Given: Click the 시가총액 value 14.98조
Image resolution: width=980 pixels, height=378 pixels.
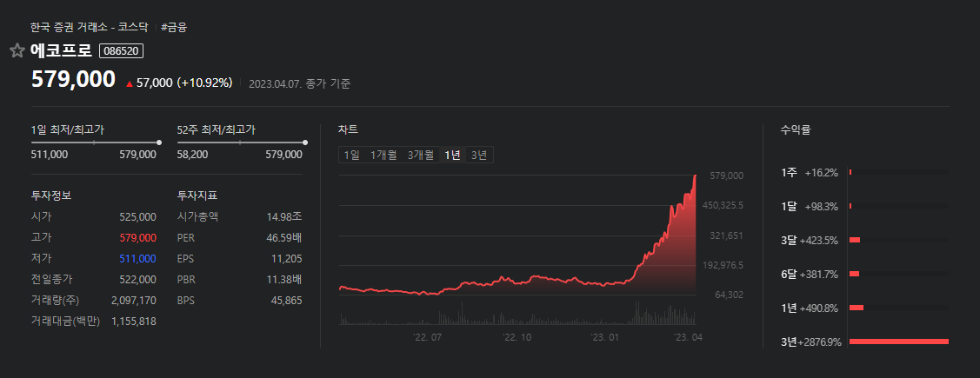Looking at the screenshot, I should [284, 216].
